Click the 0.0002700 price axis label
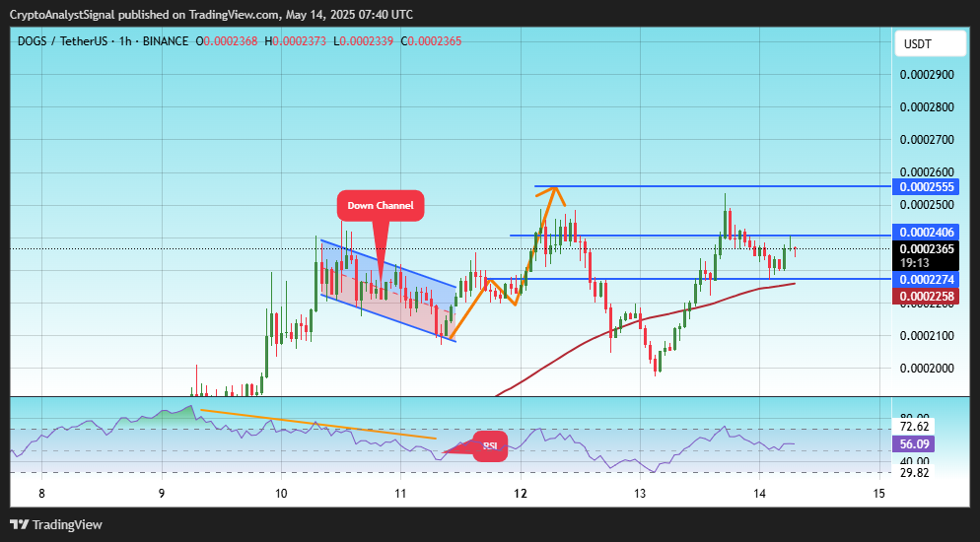Screen dimensions: 980x542 coord(927,139)
